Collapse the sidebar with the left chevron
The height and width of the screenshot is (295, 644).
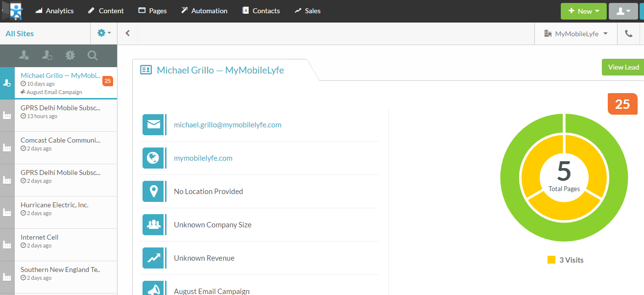tap(128, 33)
